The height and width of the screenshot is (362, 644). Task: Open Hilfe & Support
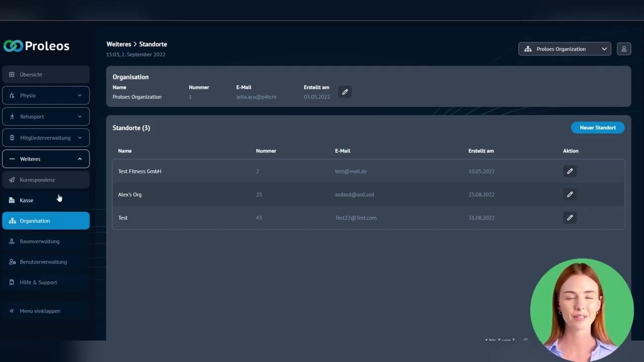46,283
